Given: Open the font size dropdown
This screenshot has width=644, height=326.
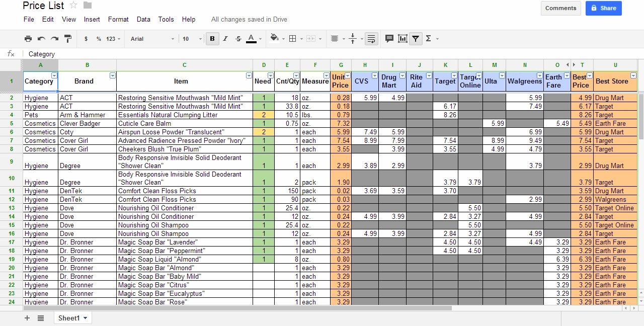Looking at the screenshot, I should tap(192, 39).
